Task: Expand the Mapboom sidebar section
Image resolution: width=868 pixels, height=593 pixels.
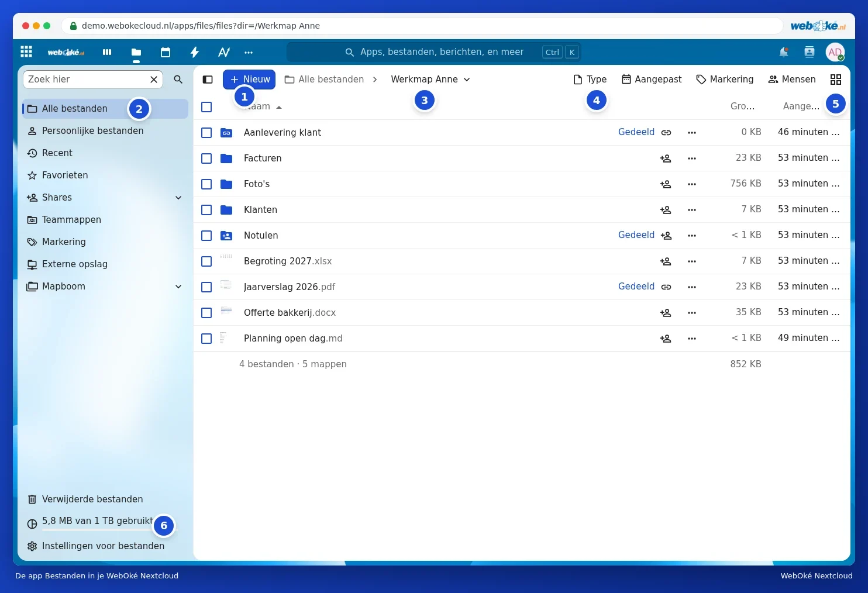Action: click(178, 287)
